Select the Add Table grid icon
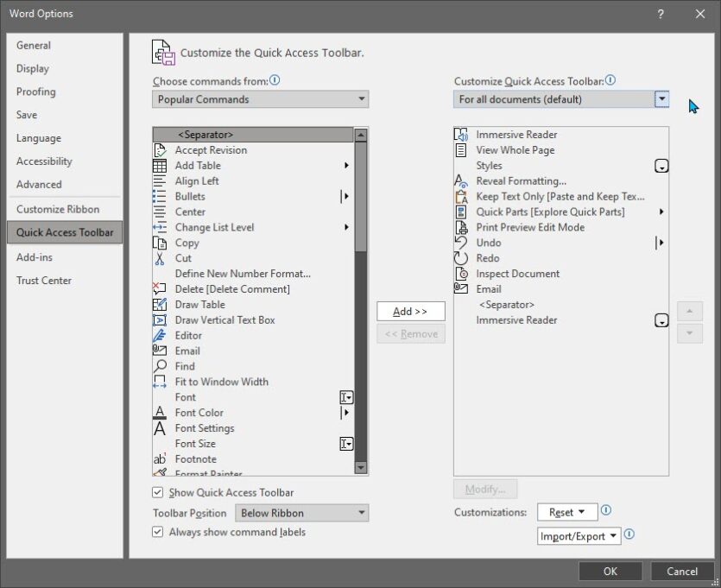Image resolution: width=721 pixels, height=588 pixels. pyautogui.click(x=160, y=166)
